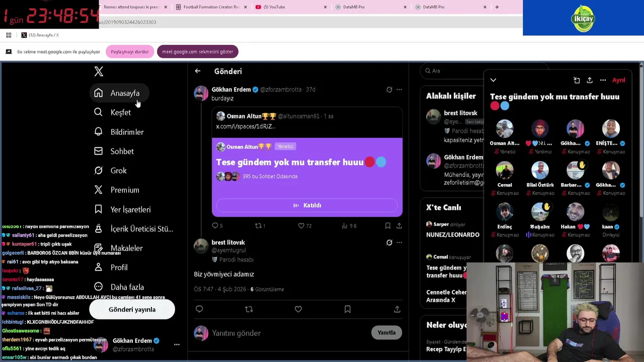Open account options beside Gökhan Erdem profile
Viewport: 644px width, 362px height.
[x=177, y=344]
